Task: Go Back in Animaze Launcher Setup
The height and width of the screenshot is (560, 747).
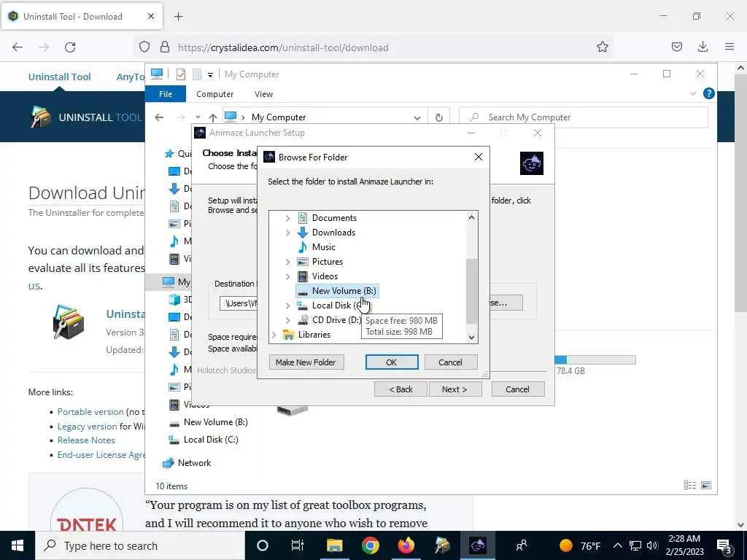Action: pyautogui.click(x=400, y=389)
